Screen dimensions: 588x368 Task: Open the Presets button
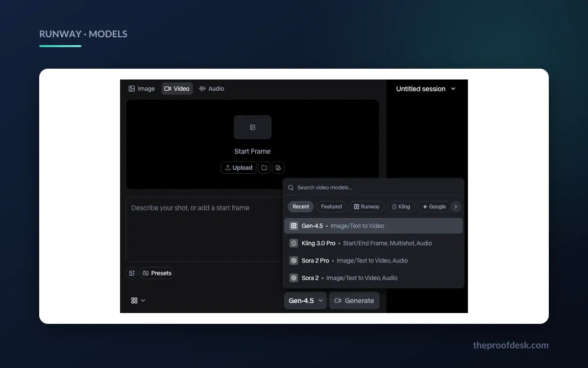(157, 273)
